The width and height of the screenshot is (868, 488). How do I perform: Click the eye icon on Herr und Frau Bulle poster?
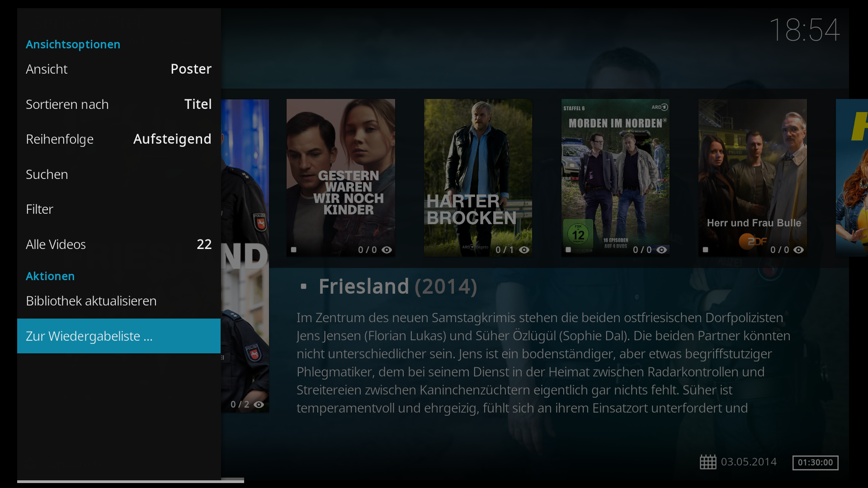[x=799, y=250]
